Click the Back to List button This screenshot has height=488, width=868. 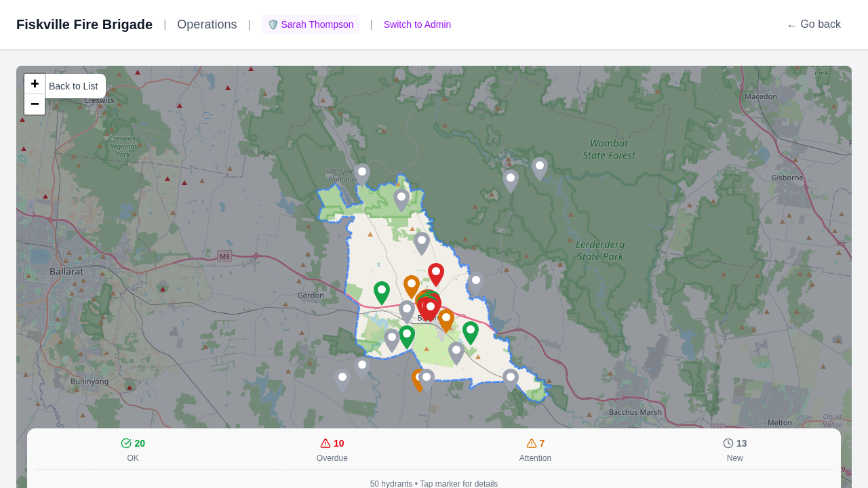73,86
